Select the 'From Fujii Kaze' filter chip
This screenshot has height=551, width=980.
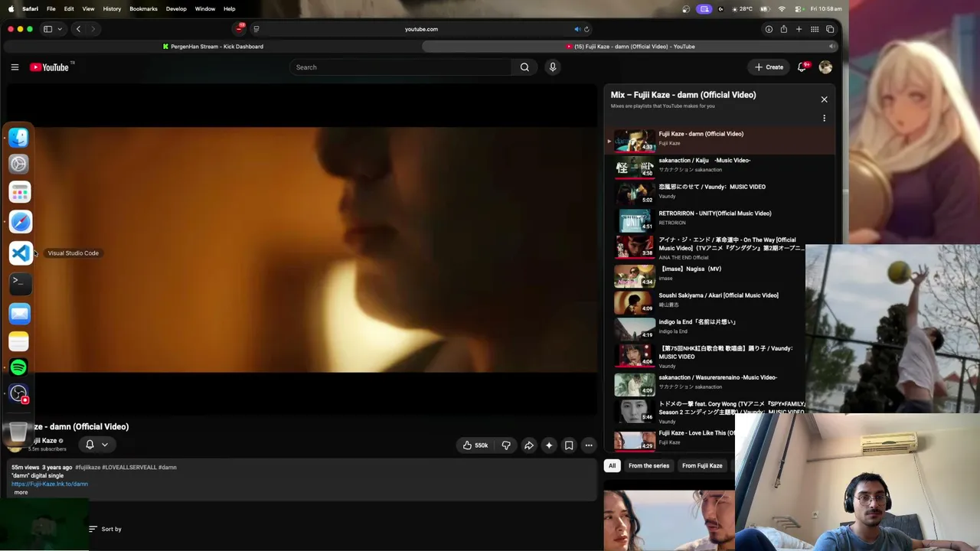(x=702, y=465)
